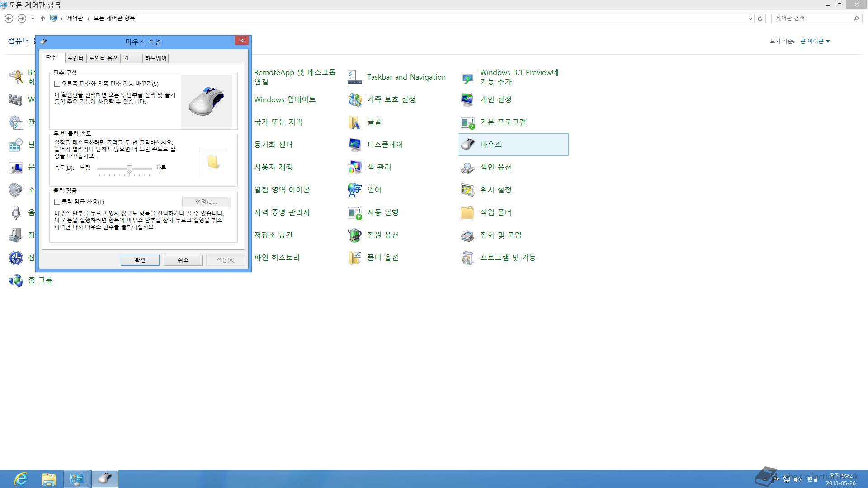Expand the 보기 기준 큰 아이콘 dropdown
868x488 pixels.
click(815, 41)
